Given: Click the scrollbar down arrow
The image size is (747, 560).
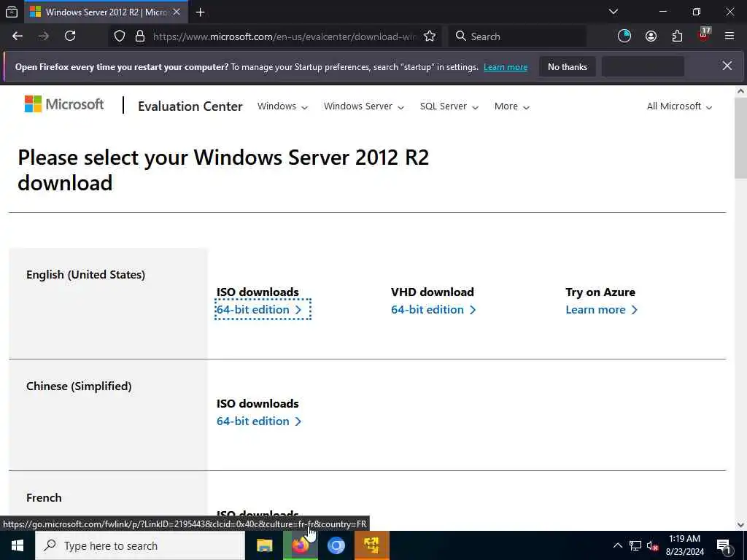Looking at the screenshot, I should tap(741, 525).
